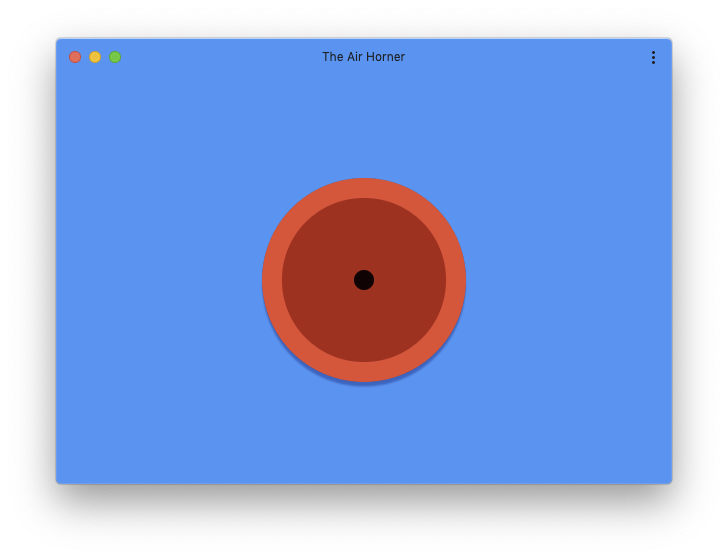Click the blue area left of the horn
This screenshot has width=728, height=558.
(x=158, y=280)
